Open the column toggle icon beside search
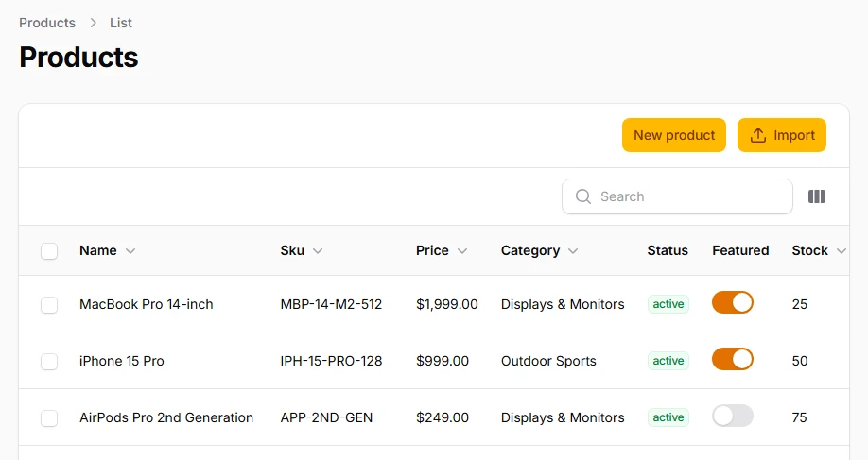 point(817,196)
